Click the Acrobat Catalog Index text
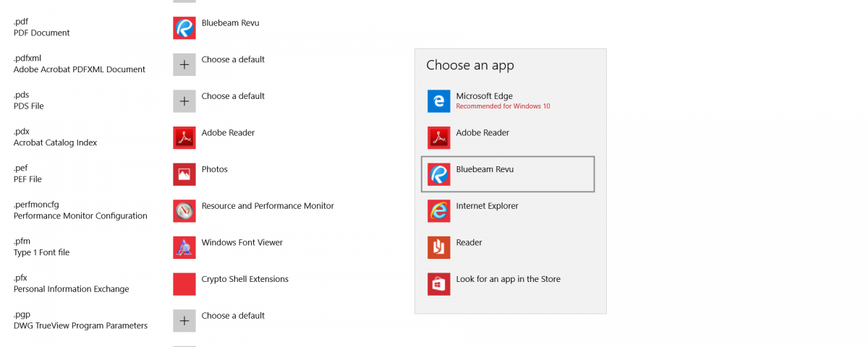 point(55,143)
